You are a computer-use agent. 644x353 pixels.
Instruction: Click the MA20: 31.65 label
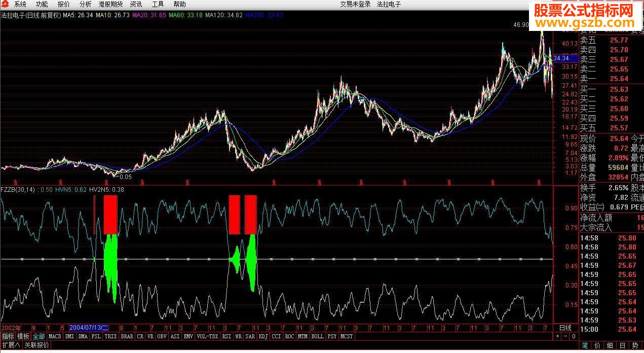pos(149,15)
